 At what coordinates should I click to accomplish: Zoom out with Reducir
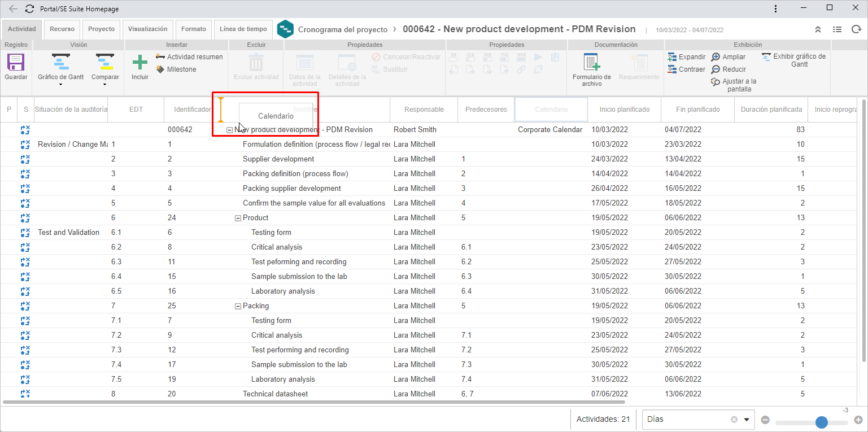click(x=729, y=69)
